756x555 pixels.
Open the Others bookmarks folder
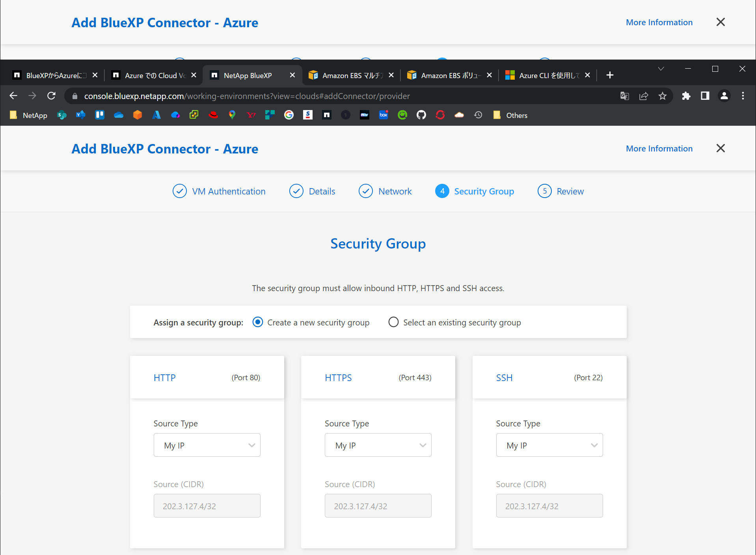pyautogui.click(x=510, y=115)
